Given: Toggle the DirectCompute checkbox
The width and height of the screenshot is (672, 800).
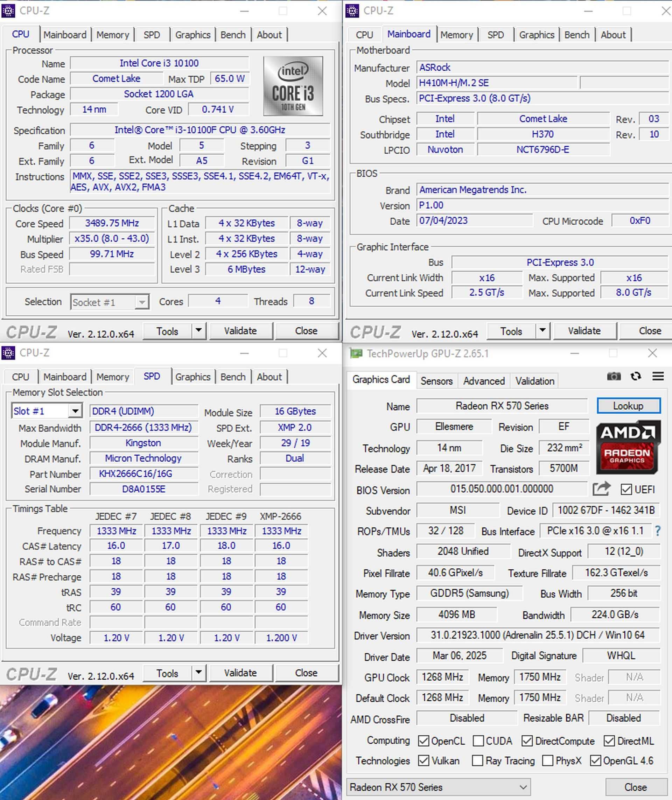Looking at the screenshot, I should coord(527,741).
